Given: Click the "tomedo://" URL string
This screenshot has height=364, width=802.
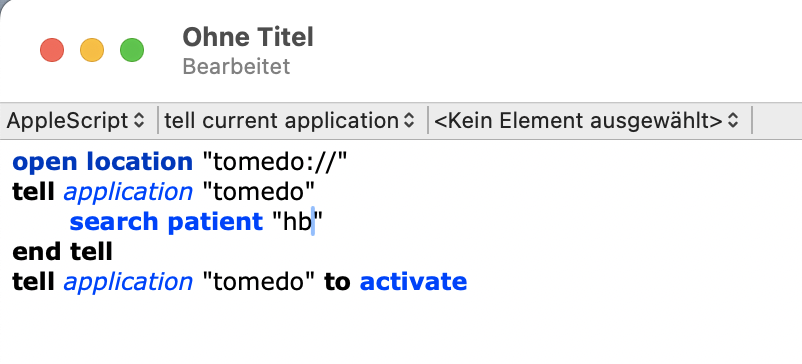Looking at the screenshot, I should [x=275, y=162].
